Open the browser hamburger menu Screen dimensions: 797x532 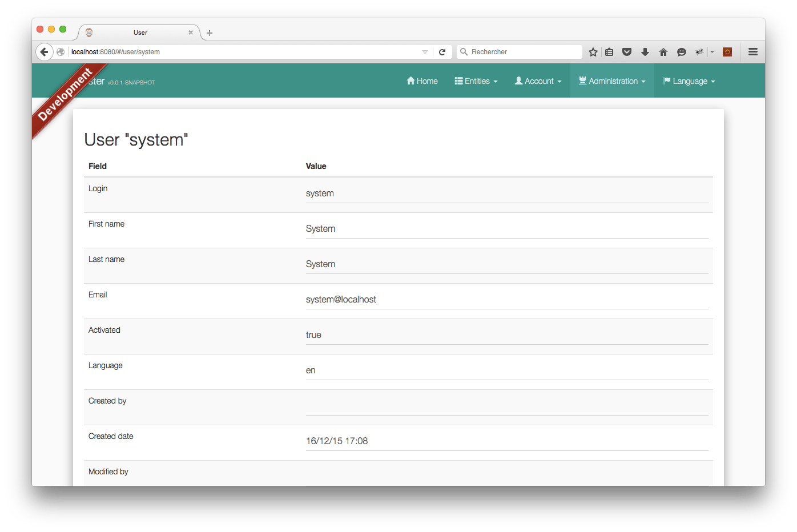[753, 51]
